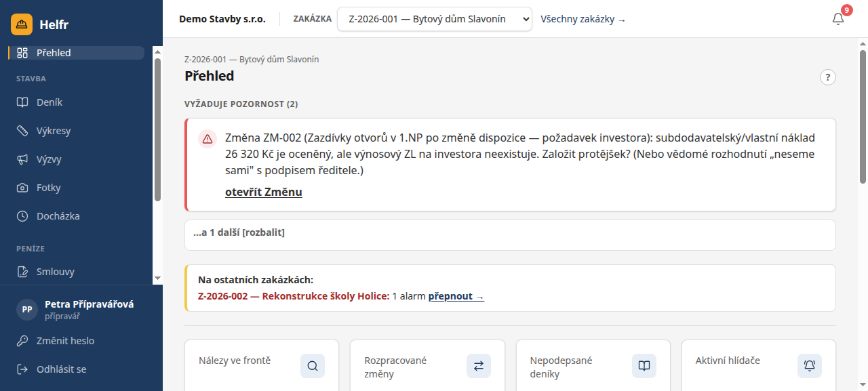Click Odhlásit se link

tap(61, 369)
